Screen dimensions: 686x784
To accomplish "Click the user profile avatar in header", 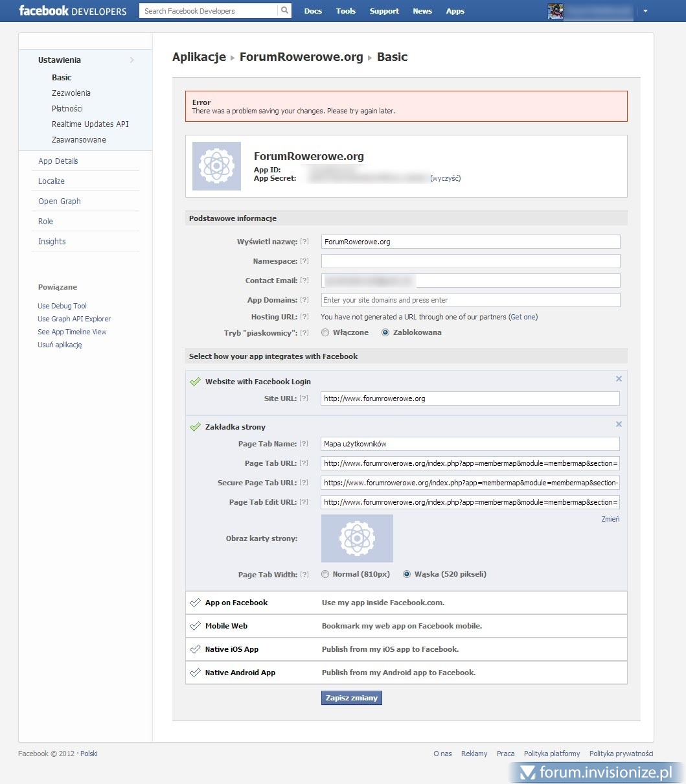I will point(555,11).
